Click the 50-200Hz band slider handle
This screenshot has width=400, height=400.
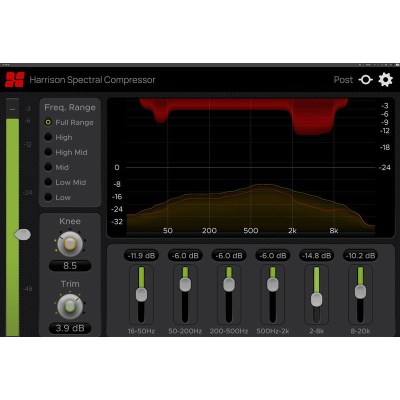coord(185,285)
